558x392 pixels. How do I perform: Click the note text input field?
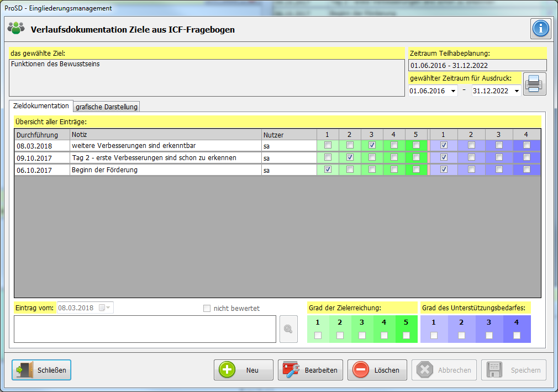click(145, 329)
